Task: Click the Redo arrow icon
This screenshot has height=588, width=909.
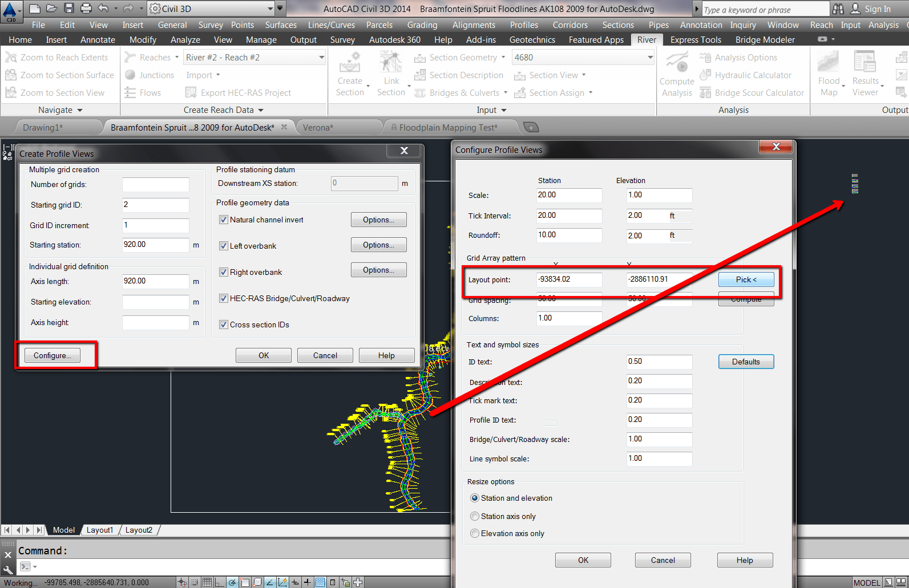Action: click(x=128, y=9)
